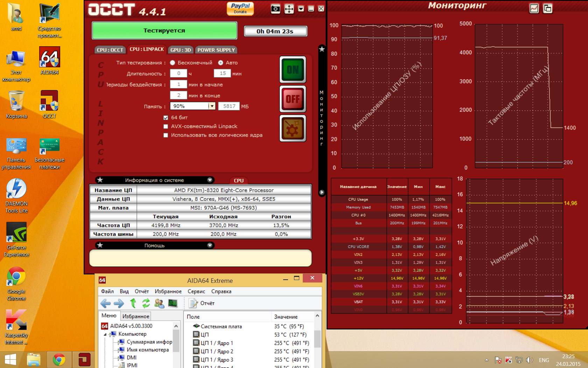588x368 pixels.
Task: Click the AIDA64 green Up arrow icon
Action: [x=133, y=303]
